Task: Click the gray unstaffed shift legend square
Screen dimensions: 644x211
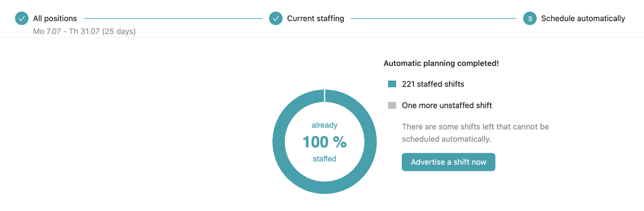Action: tap(392, 105)
